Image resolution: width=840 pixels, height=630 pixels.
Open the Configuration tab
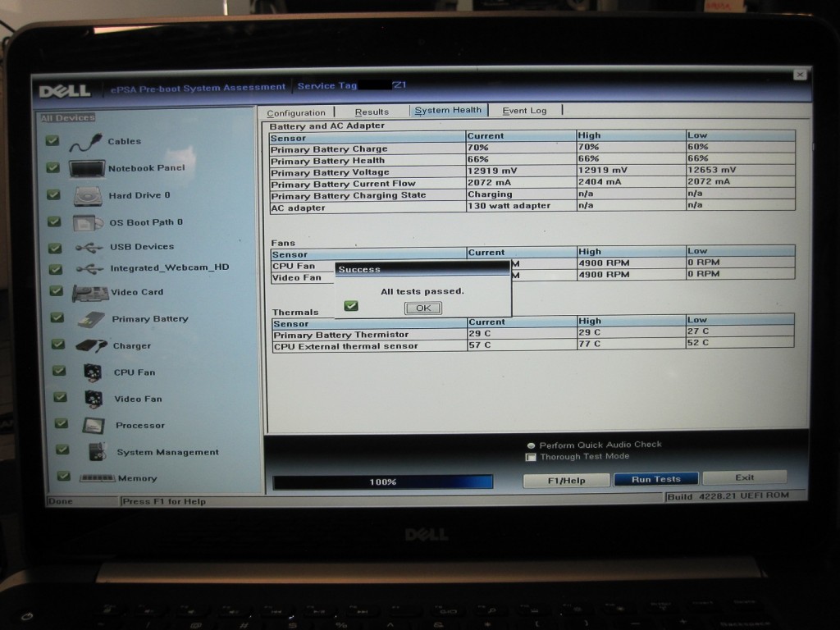[x=296, y=113]
